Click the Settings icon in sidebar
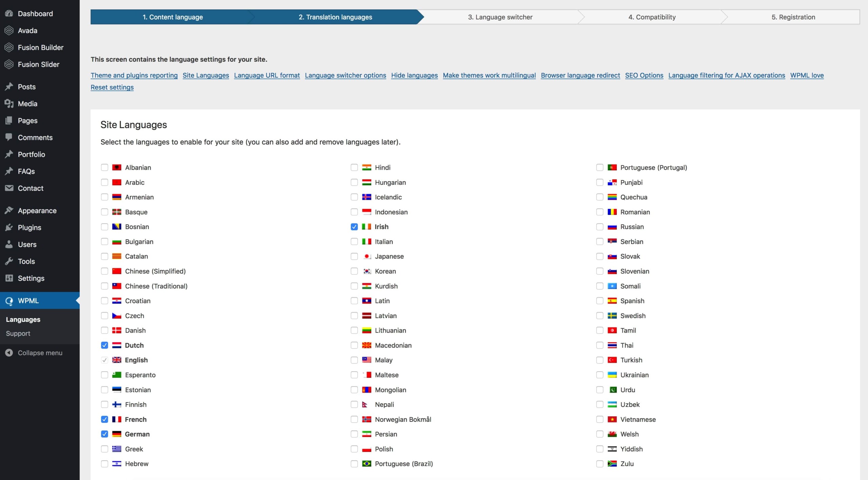This screenshot has width=868, height=480. pyautogui.click(x=9, y=278)
